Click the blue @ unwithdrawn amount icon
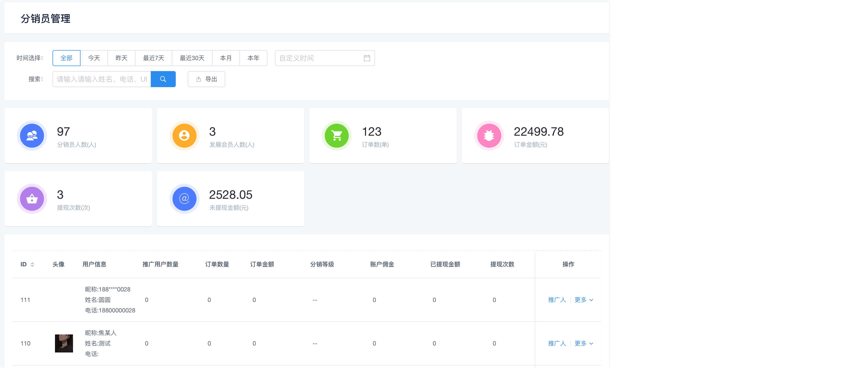868x368 pixels. [x=184, y=199]
